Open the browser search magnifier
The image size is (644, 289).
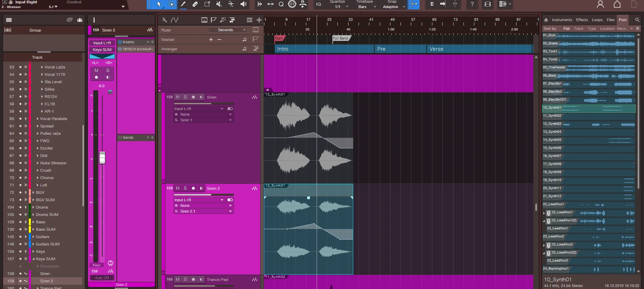coord(637,20)
